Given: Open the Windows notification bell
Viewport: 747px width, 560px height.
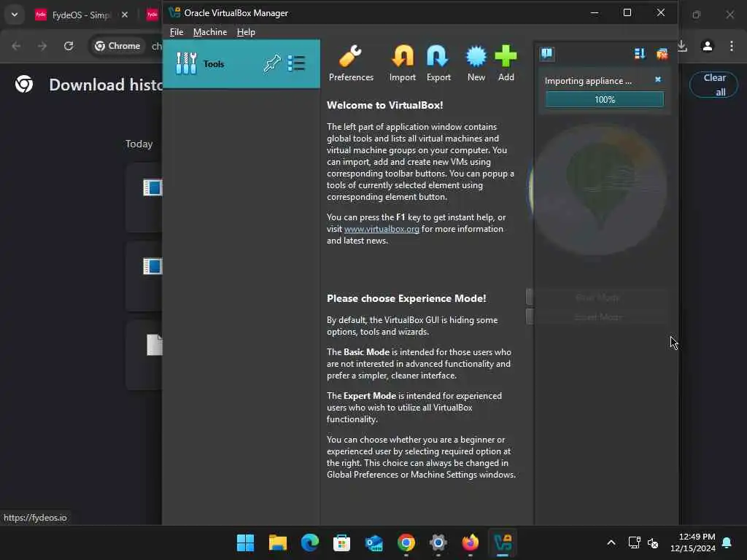Looking at the screenshot, I should click(727, 542).
